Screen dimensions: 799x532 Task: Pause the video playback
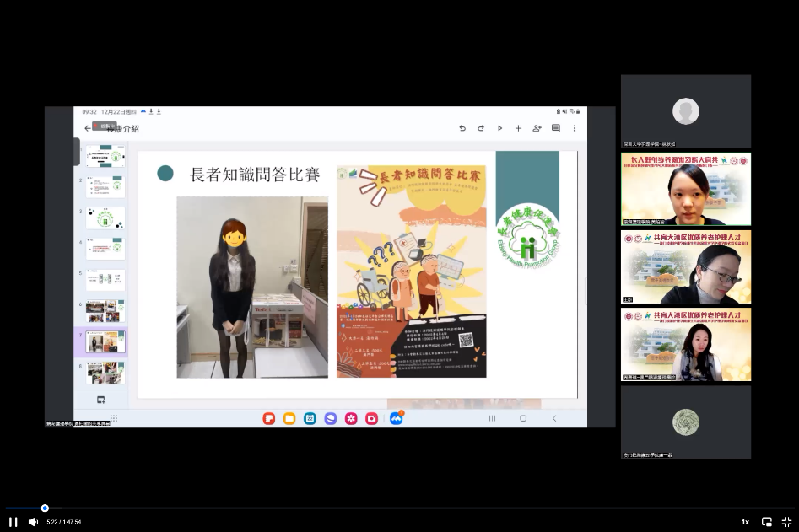(x=13, y=522)
